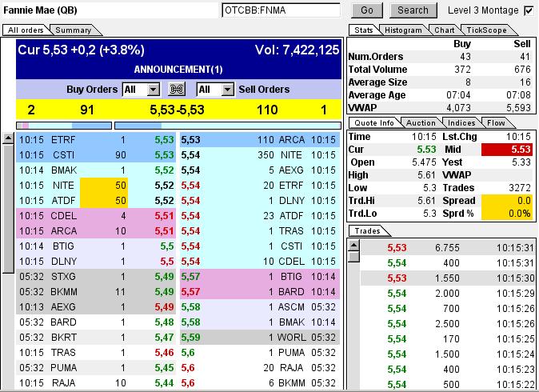This screenshot has height=392, width=539.
Task: Click the best bid-ask 5,53-5,53 in yellow bar
Action: pos(177,110)
